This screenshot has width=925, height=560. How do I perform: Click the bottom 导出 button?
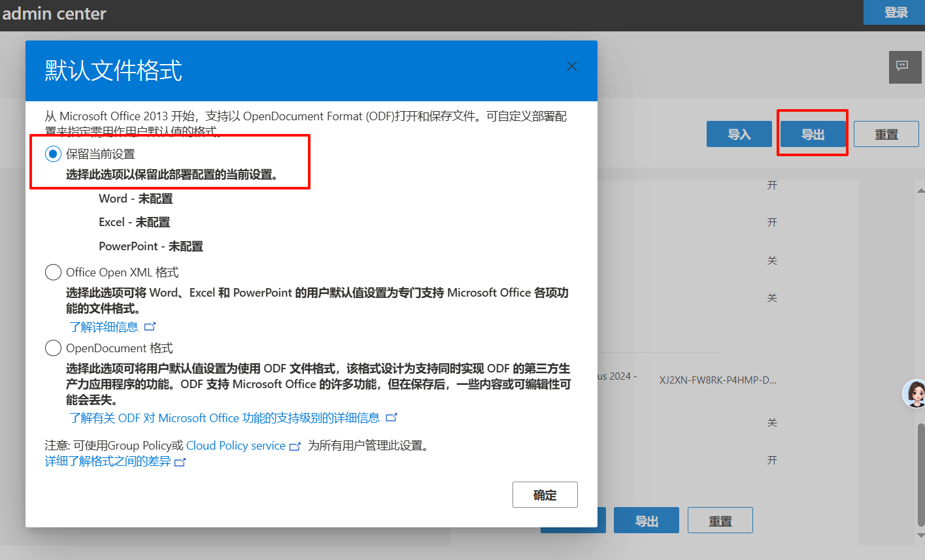click(x=647, y=521)
